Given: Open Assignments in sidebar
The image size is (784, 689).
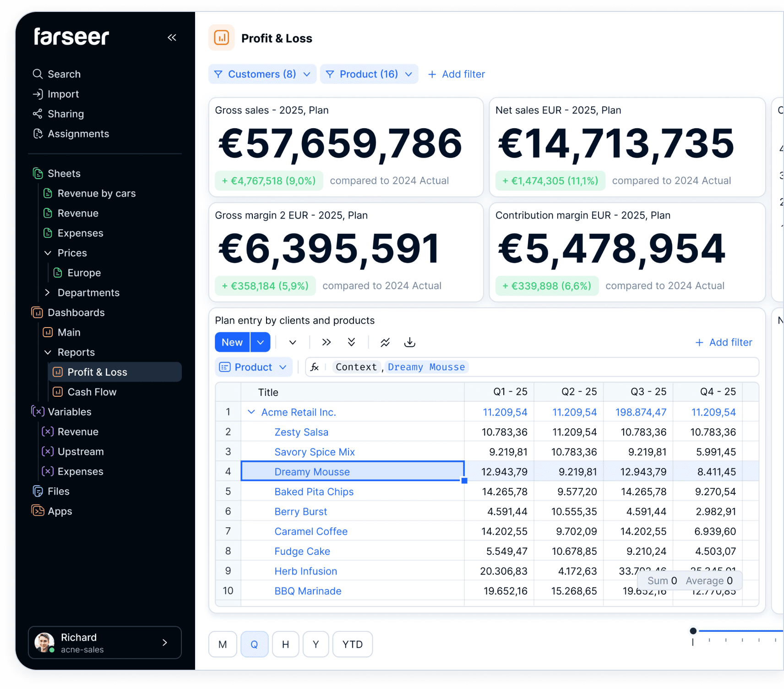Looking at the screenshot, I should (71, 134).
